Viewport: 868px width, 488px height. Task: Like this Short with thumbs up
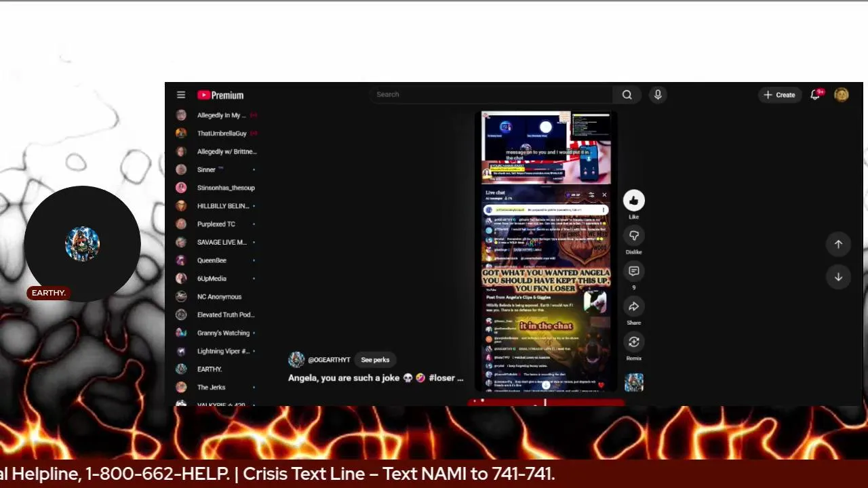tap(633, 201)
